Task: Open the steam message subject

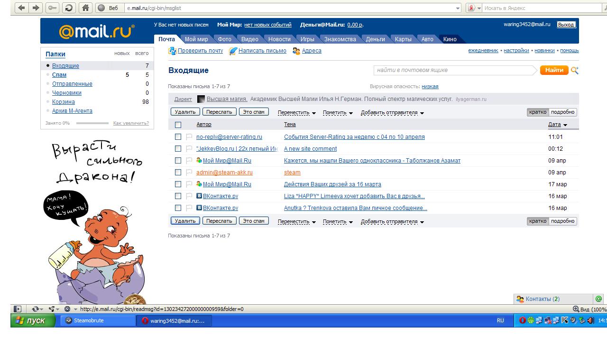Action: pyautogui.click(x=292, y=173)
